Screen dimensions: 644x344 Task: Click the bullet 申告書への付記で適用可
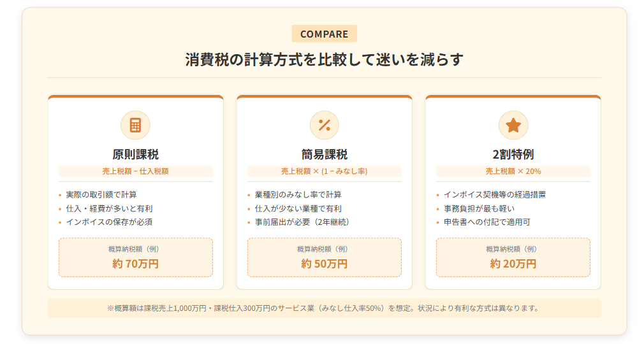(487, 222)
